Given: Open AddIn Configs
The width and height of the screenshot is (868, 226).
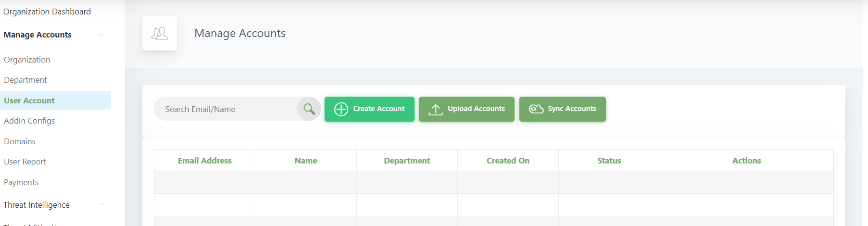Looking at the screenshot, I should pos(29,121).
